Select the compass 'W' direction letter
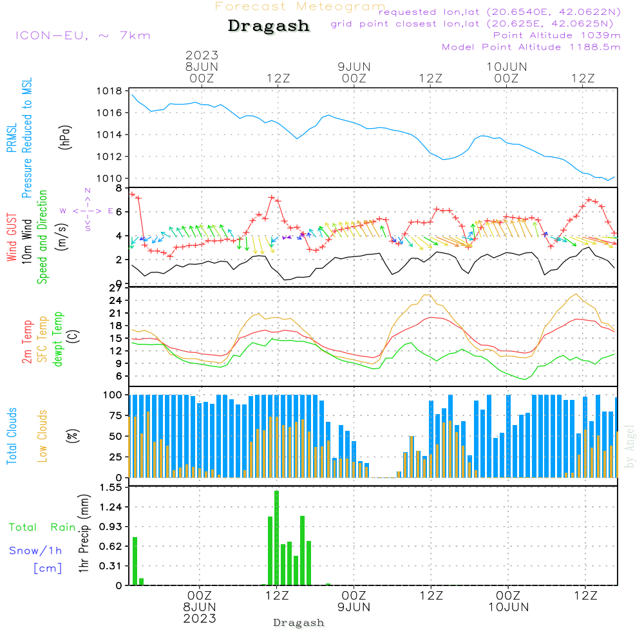This screenshot has width=644, height=644. tap(63, 211)
